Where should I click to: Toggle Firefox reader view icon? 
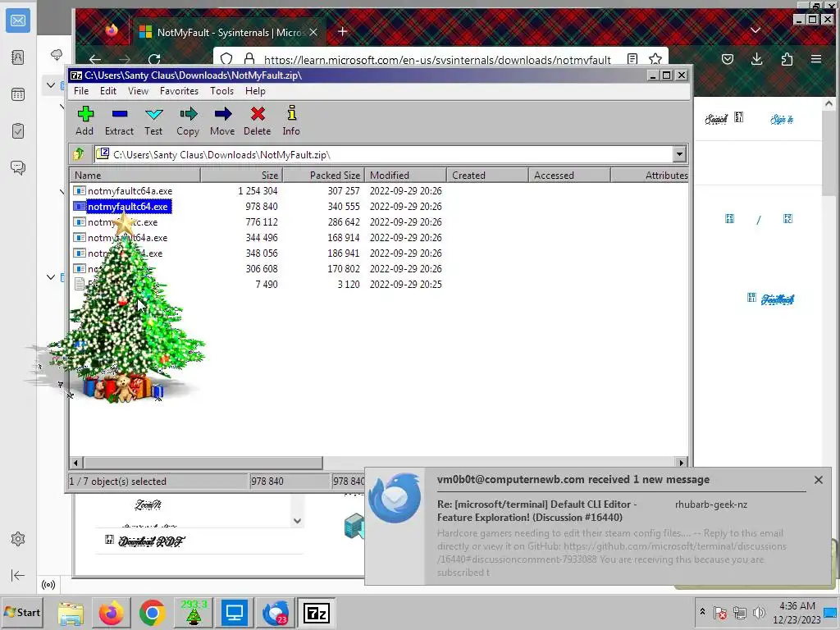coord(632,59)
